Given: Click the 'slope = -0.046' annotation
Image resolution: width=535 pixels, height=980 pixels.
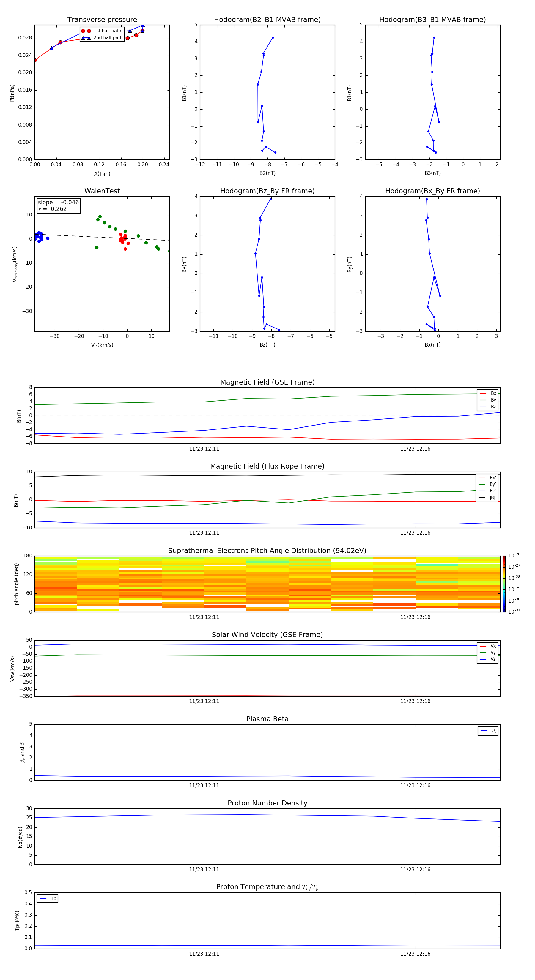Looking at the screenshot, I should coord(58,203).
